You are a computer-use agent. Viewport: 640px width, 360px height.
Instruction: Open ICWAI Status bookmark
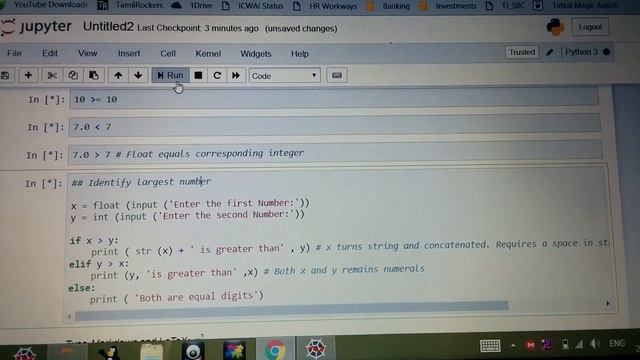coord(252,6)
